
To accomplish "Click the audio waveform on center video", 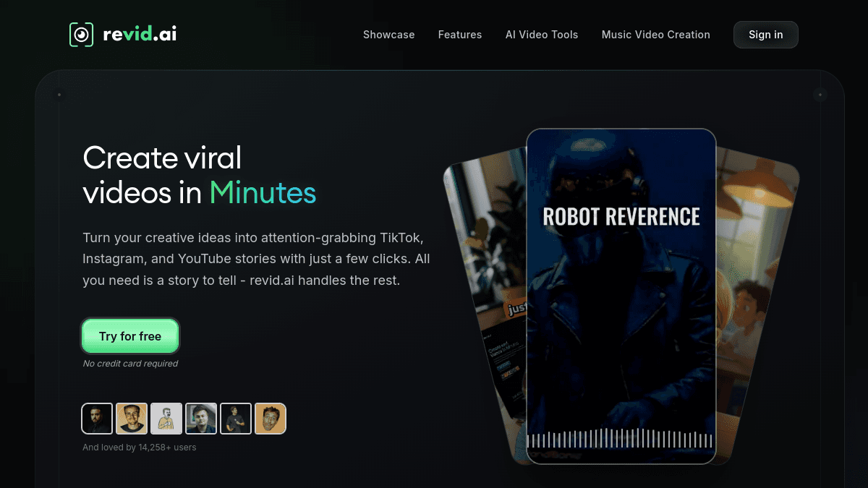I will [621, 440].
